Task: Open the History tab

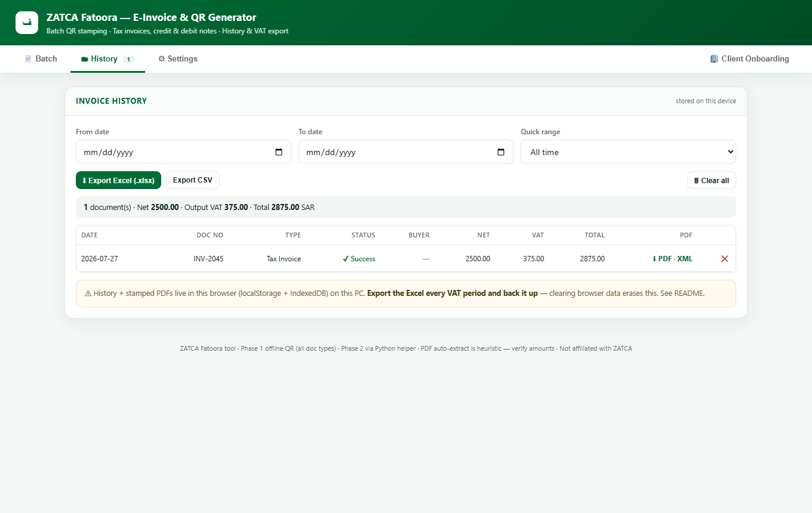Action: (107, 59)
